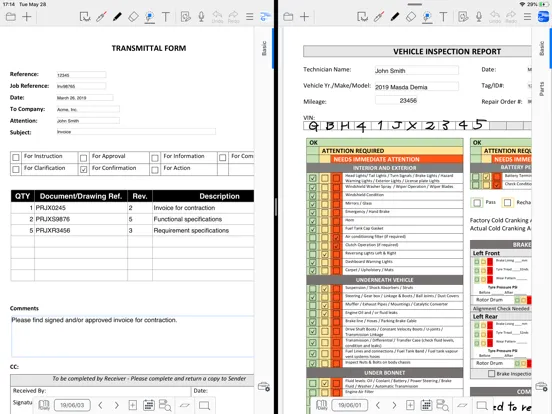Click Redo in the left window toolbar
The image size is (552, 414).
pos(233,17)
